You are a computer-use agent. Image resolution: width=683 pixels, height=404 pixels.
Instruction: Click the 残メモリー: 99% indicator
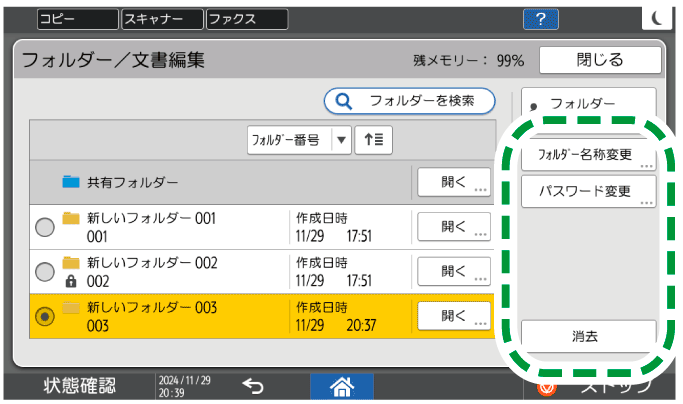click(x=468, y=60)
